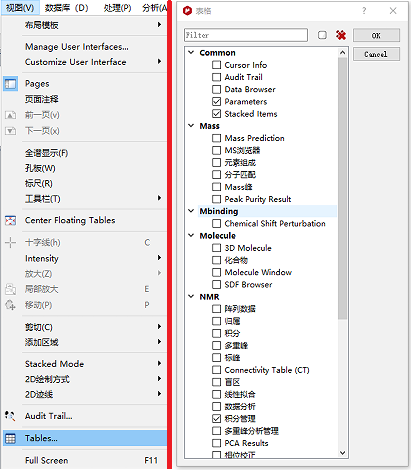Image resolution: width=411 pixels, height=470 pixels.
Task: Open the 2D绘制方式 submenu
Action: [85, 379]
